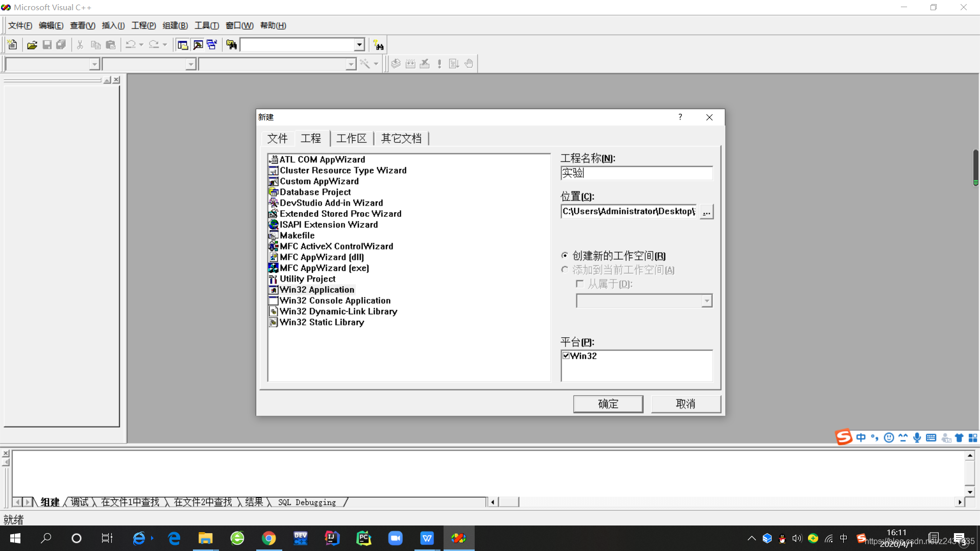This screenshot has height=551, width=980.
Task: Open the second WizardBar filter dropdown
Action: (190, 64)
